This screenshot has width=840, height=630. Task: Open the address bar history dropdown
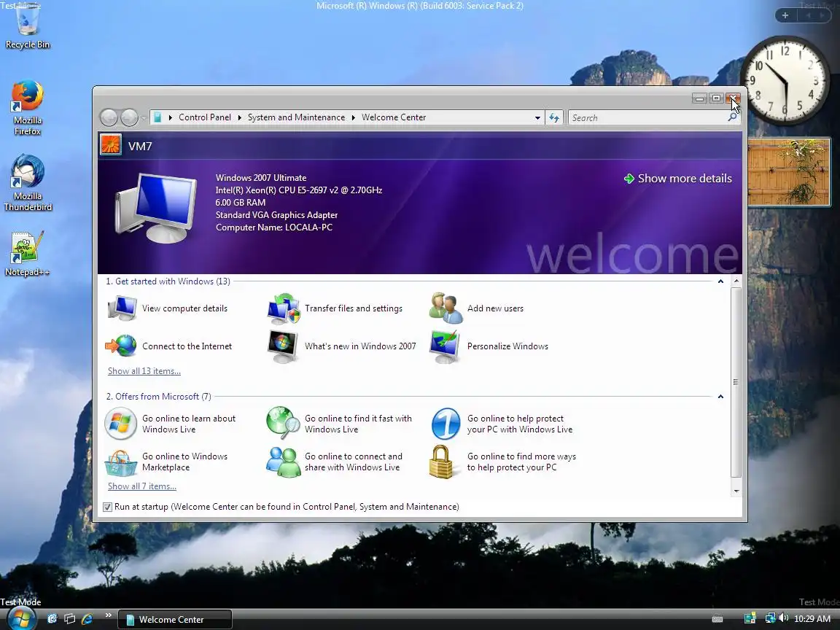pyautogui.click(x=537, y=118)
